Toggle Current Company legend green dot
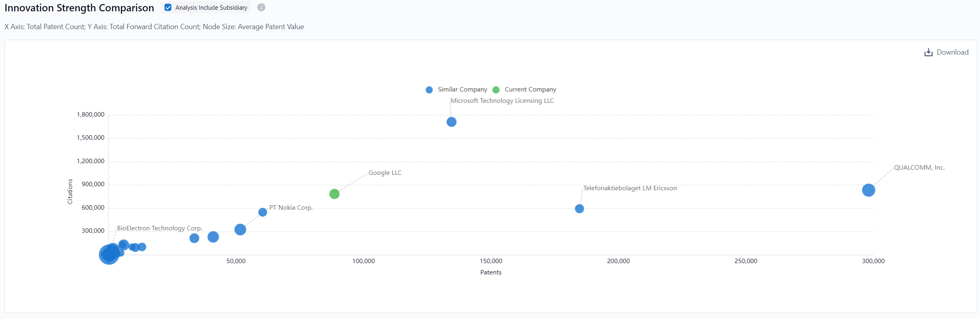The width and height of the screenshot is (980, 319). pos(496,90)
